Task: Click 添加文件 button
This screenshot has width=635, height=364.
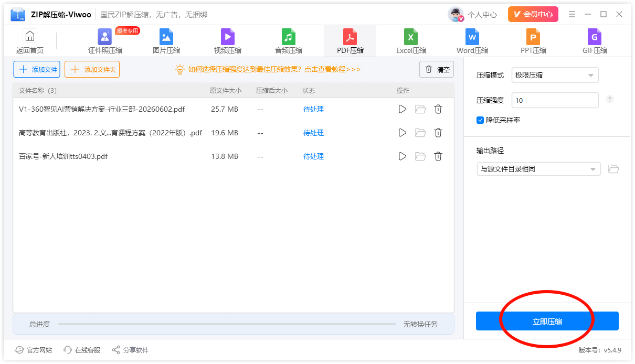Action: [37, 69]
